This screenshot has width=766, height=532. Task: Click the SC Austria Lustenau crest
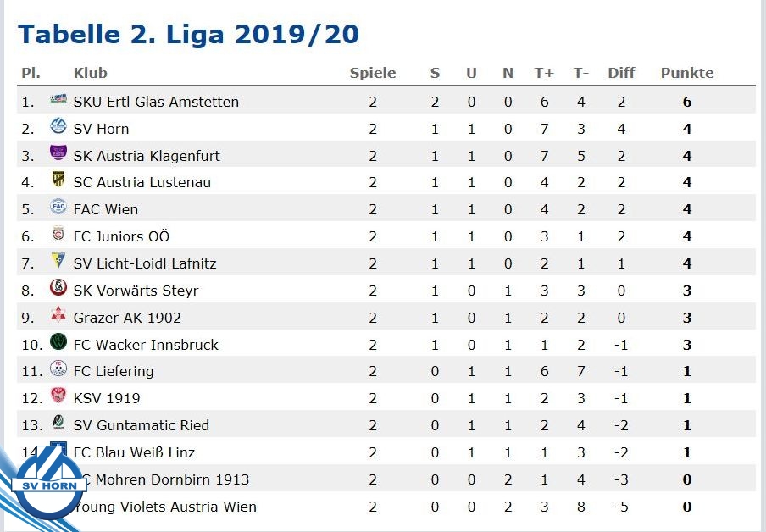(58, 180)
